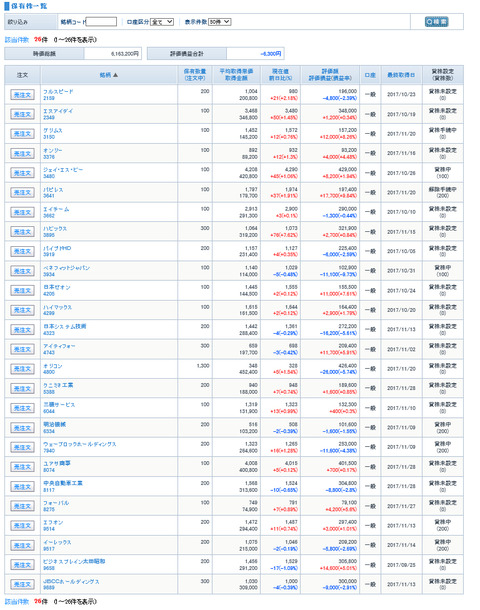Click 売注文 button for JBCCホールディングス
This screenshot has height=610, width=480.
click(22, 584)
